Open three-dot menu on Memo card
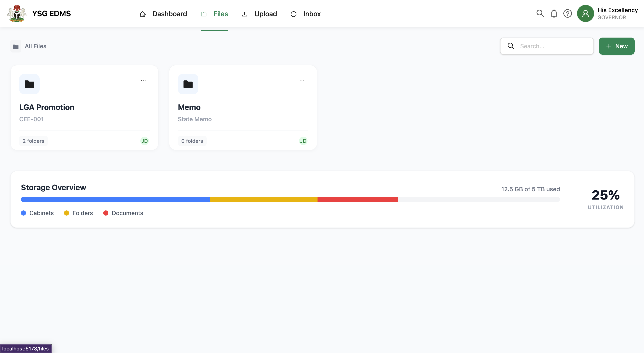The height and width of the screenshot is (353, 644). click(x=302, y=80)
